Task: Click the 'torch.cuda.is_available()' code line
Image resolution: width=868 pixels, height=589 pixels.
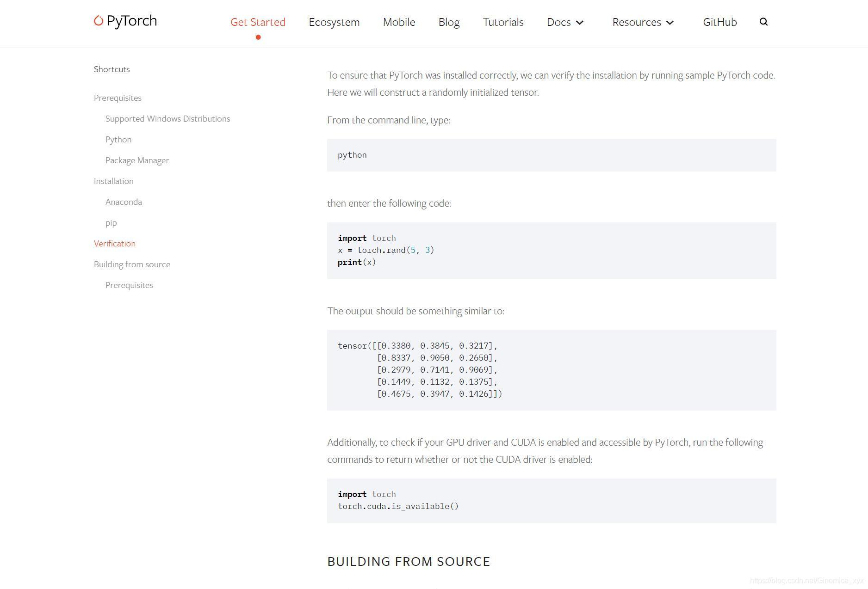Action: click(398, 506)
